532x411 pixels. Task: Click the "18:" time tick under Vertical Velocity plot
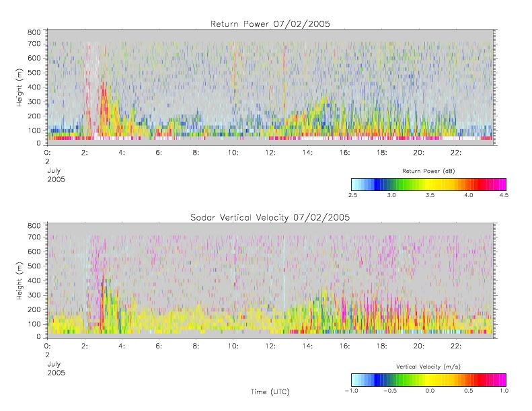coord(381,346)
